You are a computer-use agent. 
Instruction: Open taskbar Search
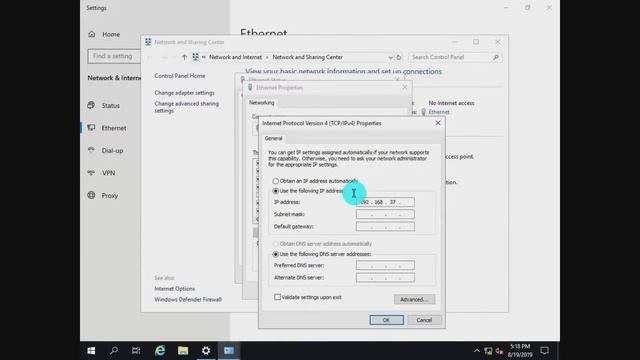click(x=114, y=351)
